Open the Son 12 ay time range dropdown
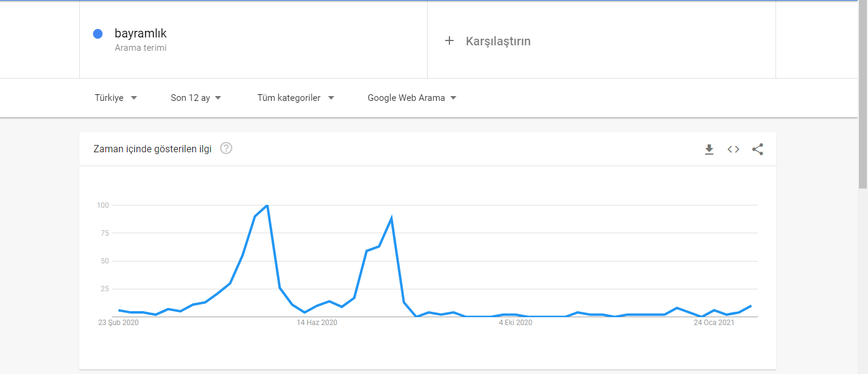 (x=196, y=98)
